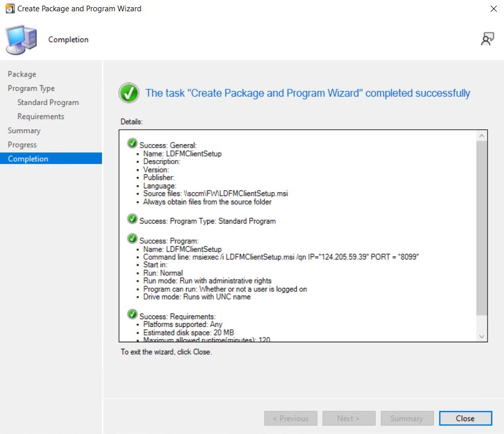This screenshot has width=504, height=434.
Task: Click the check icon beside Success: Requirements
Action: click(132, 314)
